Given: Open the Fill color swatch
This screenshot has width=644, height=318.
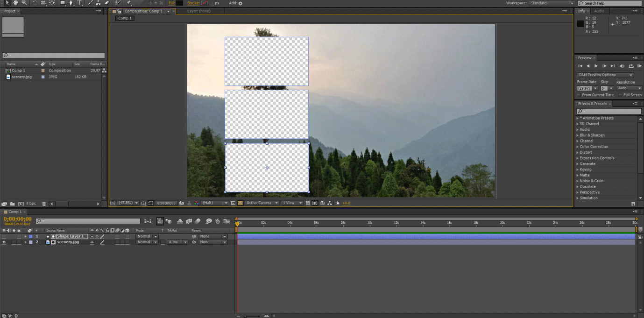Looking at the screenshot, I should click(x=180, y=3).
